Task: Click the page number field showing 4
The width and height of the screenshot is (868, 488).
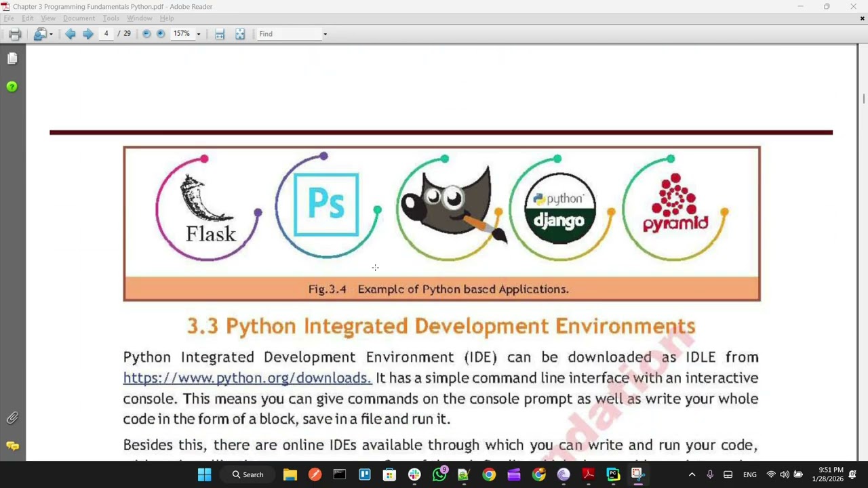Action: tap(106, 34)
